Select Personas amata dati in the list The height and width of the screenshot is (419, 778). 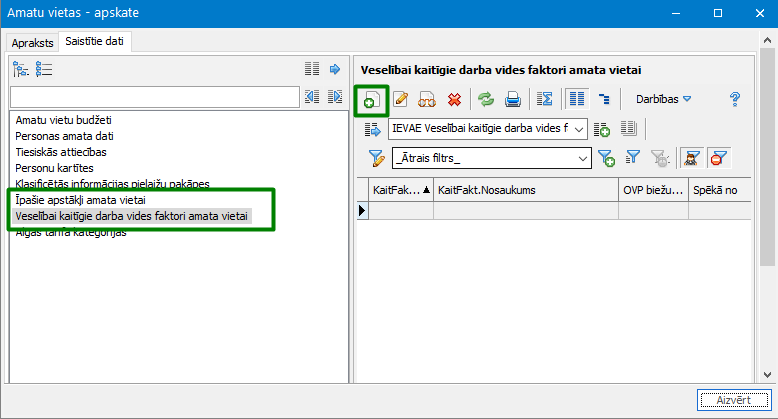[x=65, y=136]
